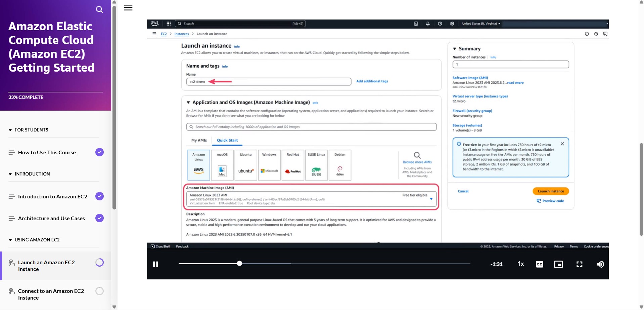Image resolution: width=644 pixels, height=310 pixels.
Task: Click the video progress slider thumb
Action: point(239,263)
